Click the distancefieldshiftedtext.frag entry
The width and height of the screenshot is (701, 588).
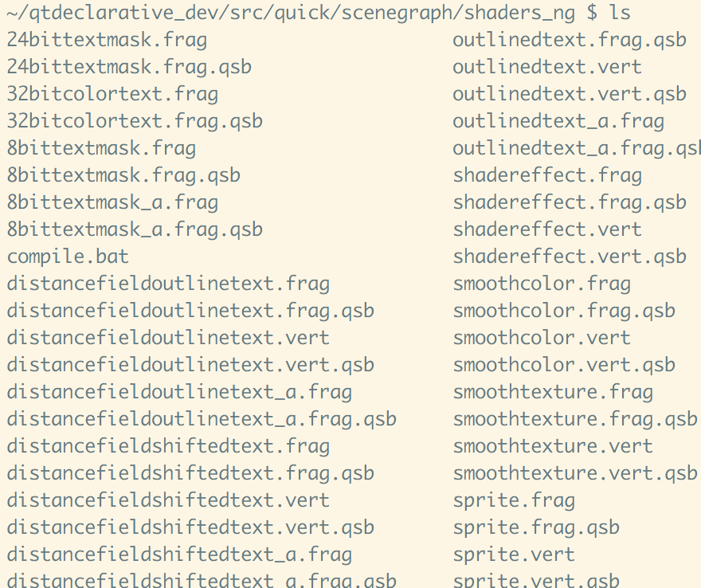click(x=168, y=446)
